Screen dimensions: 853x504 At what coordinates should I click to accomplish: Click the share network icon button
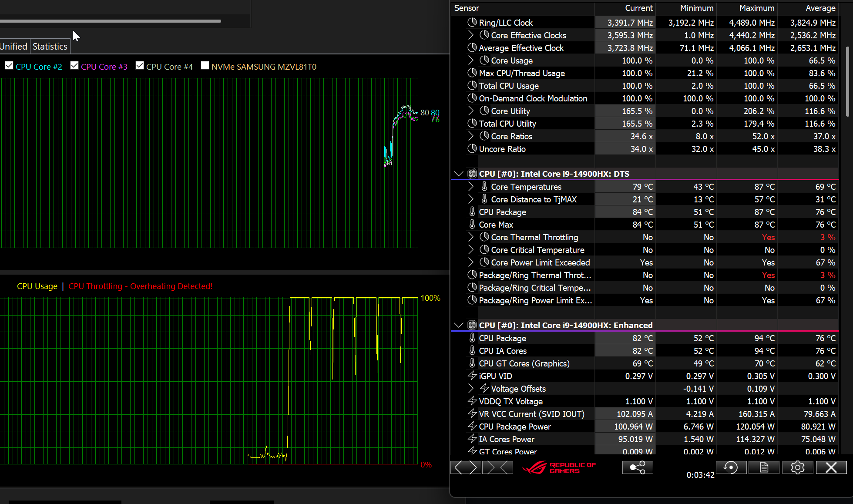click(638, 467)
